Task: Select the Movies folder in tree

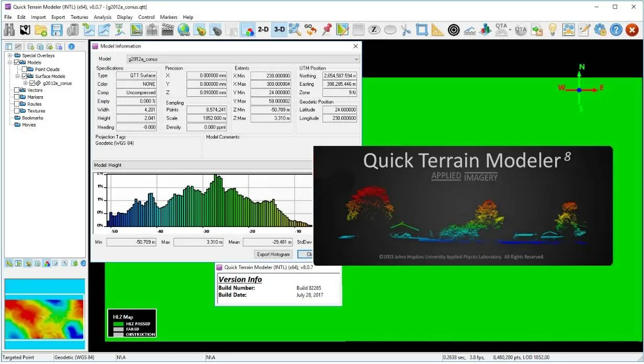Action: 29,124
